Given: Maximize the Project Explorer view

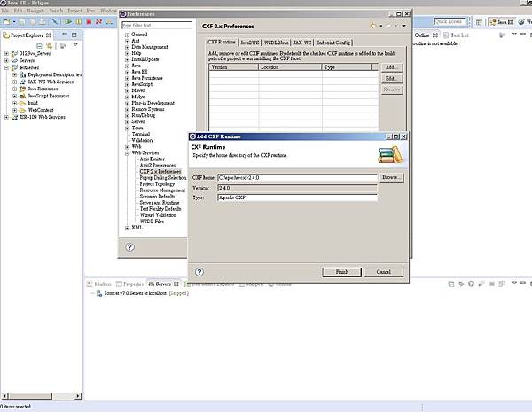Looking at the screenshot, I should [74, 35].
